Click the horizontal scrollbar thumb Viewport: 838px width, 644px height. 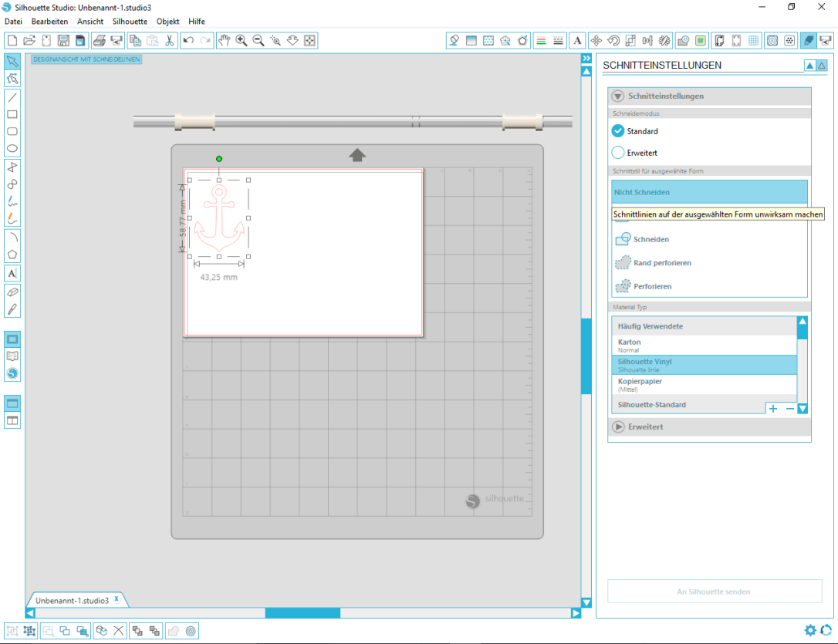(302, 613)
